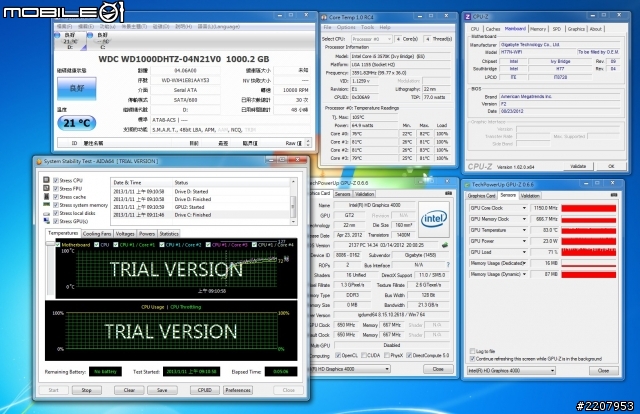Open GPU Power sensor dropdown
The height and width of the screenshot is (414, 640).
524,241
